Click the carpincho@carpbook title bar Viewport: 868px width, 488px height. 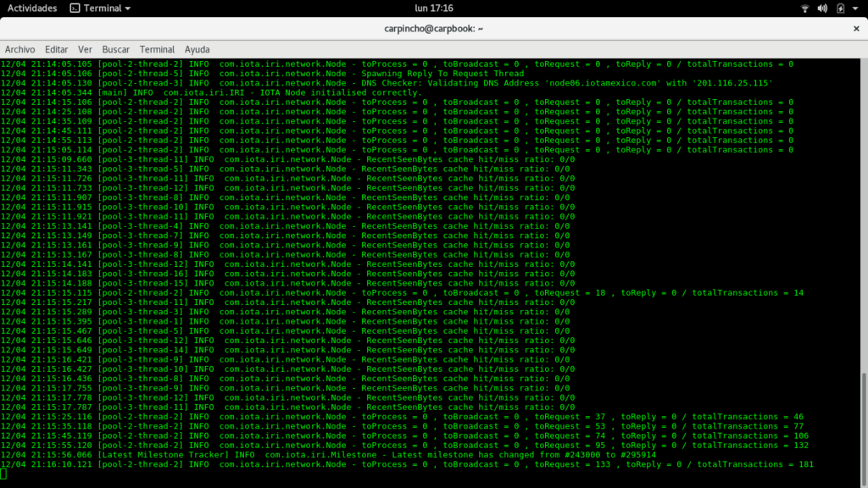[x=434, y=28]
